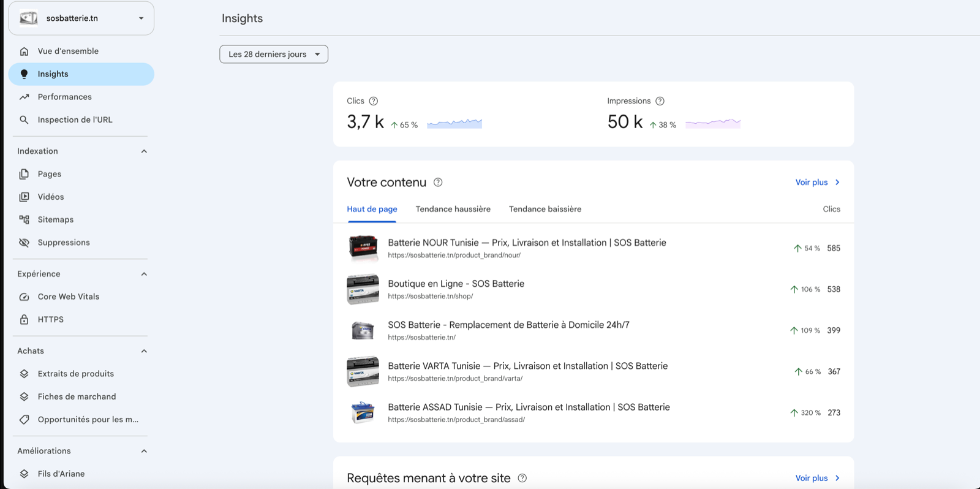Click the Extraits de produits layers icon
The image size is (980, 489).
point(24,374)
